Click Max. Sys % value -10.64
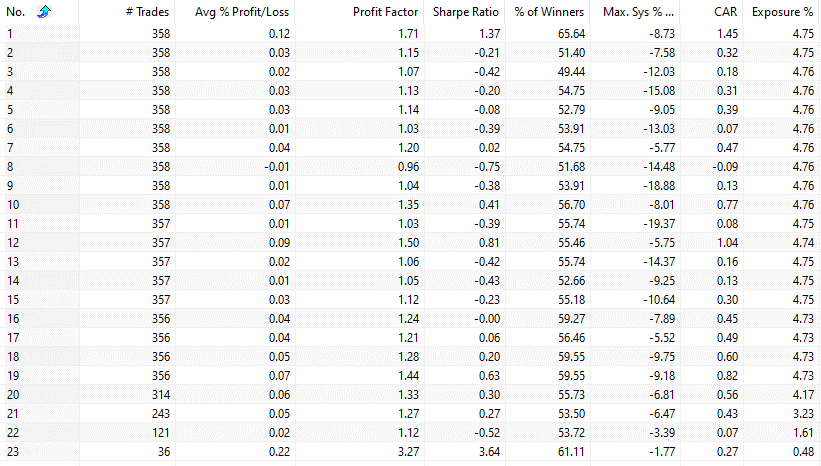The image size is (821, 466). (x=659, y=299)
